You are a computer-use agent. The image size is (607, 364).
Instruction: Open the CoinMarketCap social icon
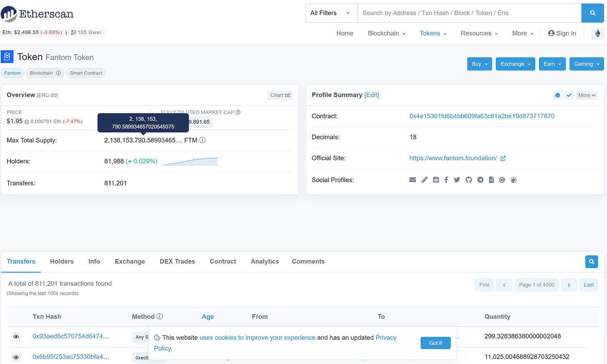[502, 180]
